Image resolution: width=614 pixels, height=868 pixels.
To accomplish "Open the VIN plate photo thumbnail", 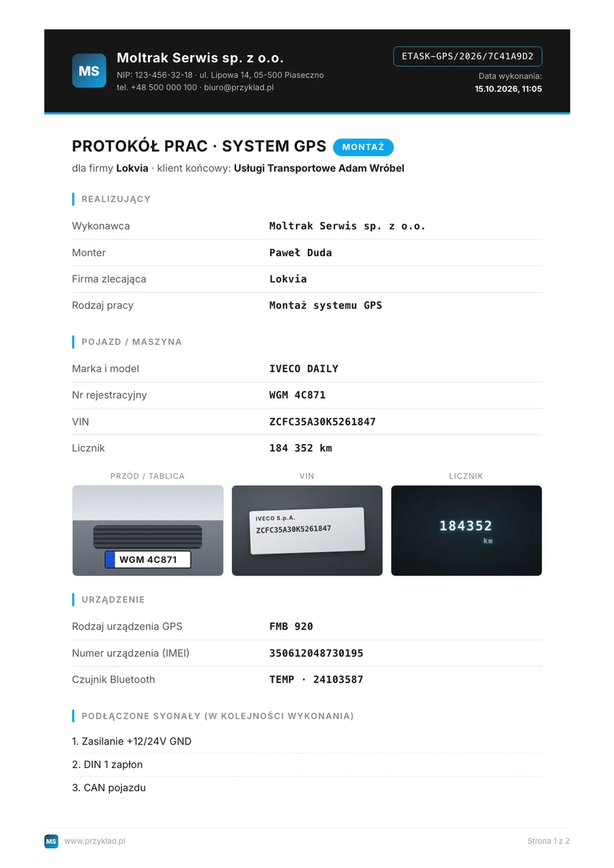I will tap(307, 530).
